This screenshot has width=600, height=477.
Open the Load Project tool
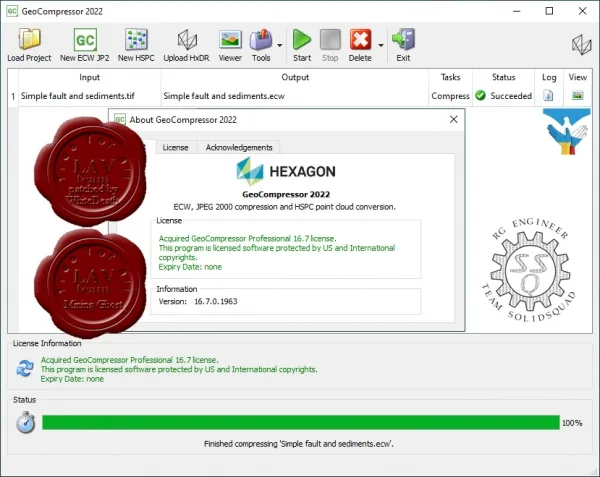click(29, 45)
